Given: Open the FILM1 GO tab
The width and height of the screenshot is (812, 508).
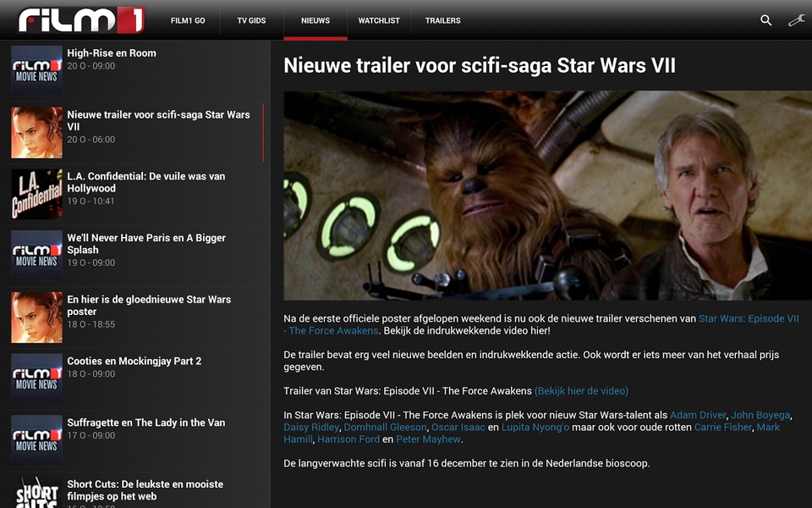Looking at the screenshot, I should (x=188, y=20).
